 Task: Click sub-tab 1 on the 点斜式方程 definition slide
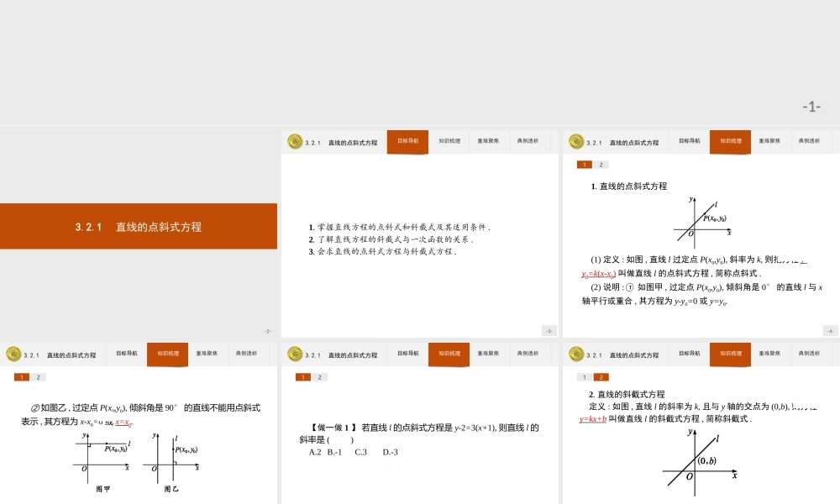pyautogui.click(x=585, y=165)
